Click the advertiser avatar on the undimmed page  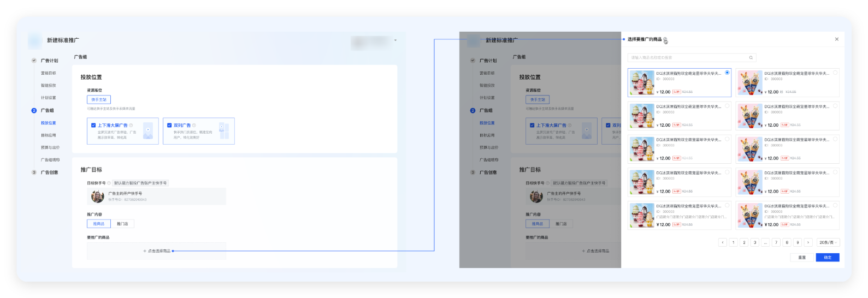tap(98, 196)
